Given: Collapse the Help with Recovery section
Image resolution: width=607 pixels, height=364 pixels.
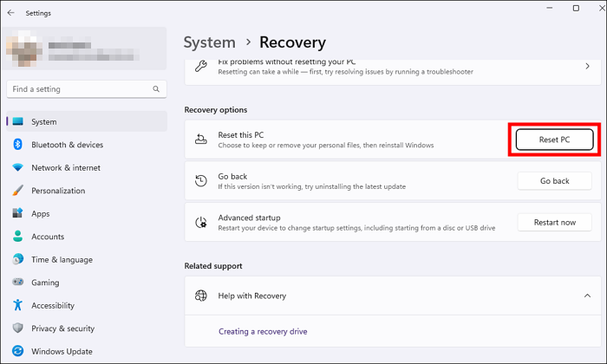Looking at the screenshot, I should click(x=587, y=296).
